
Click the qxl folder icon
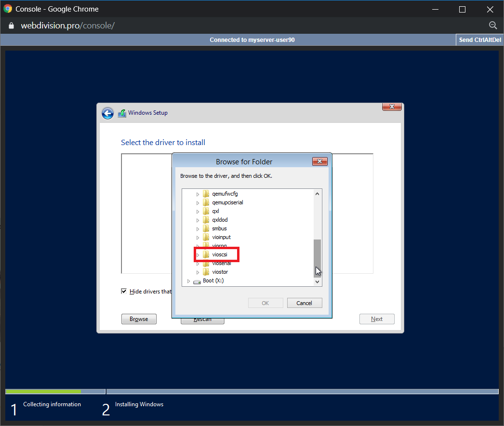(206, 211)
